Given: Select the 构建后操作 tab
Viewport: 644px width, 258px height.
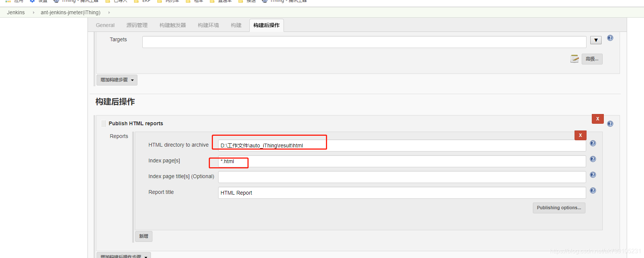Looking at the screenshot, I should pos(267,25).
